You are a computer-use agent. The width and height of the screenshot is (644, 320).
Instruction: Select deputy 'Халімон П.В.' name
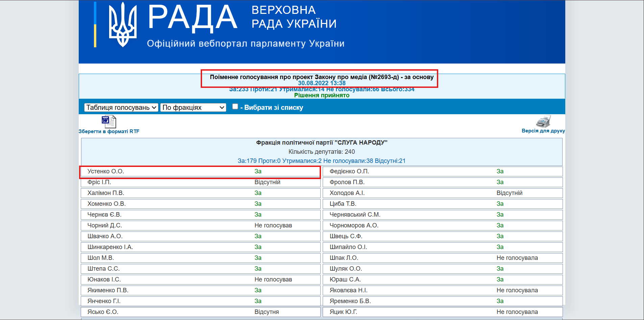click(x=106, y=193)
